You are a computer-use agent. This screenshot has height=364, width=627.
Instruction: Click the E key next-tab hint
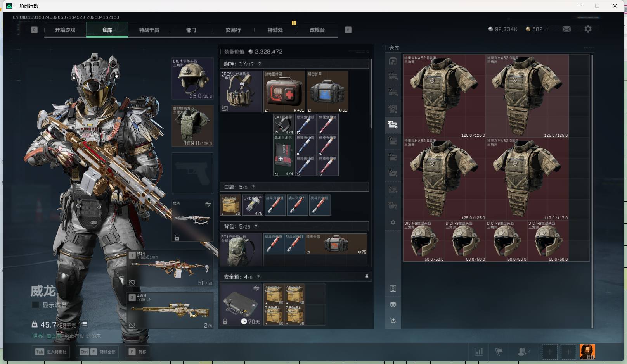[348, 30]
